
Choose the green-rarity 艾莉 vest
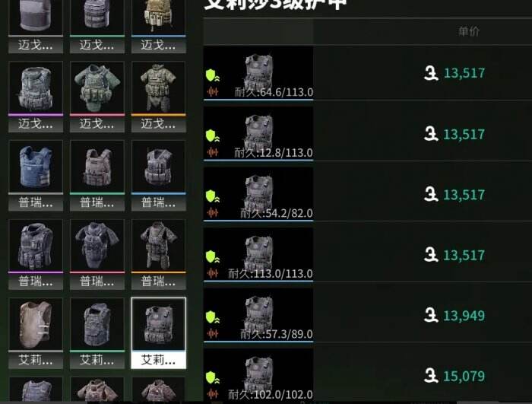pos(97,333)
